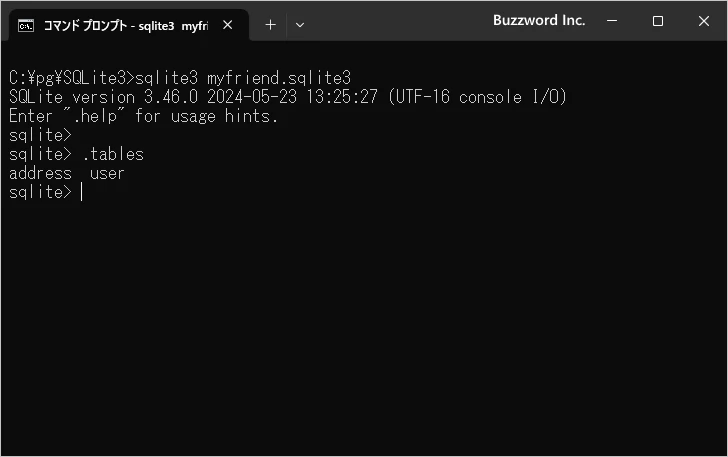728x457 pixels.
Task: Click the address table name output
Action: (40, 174)
